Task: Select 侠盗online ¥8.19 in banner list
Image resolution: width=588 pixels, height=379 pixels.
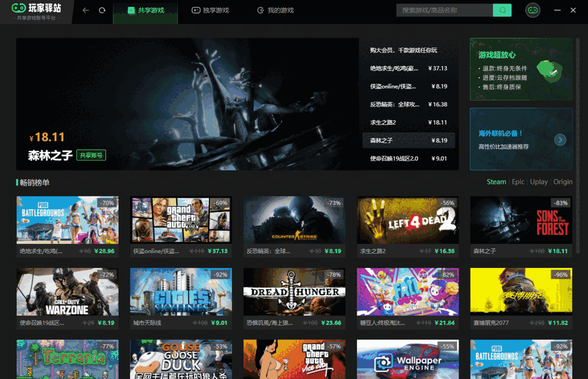Action: [x=409, y=87]
